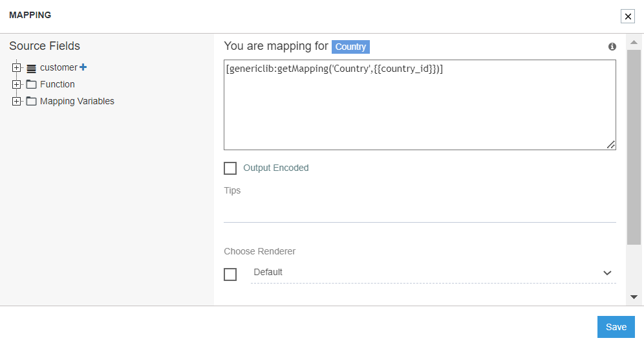Expand the customer tree node
Image resolution: width=644 pixels, height=347 pixels.
tap(17, 67)
